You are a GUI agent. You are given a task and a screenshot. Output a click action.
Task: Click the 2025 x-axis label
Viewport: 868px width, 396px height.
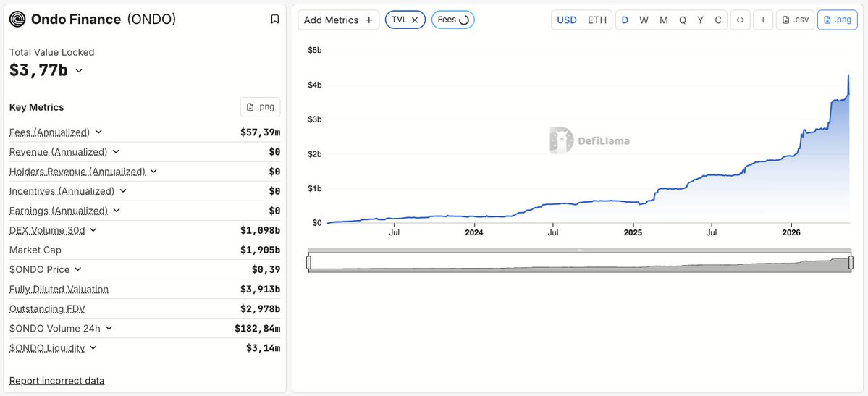click(x=633, y=232)
